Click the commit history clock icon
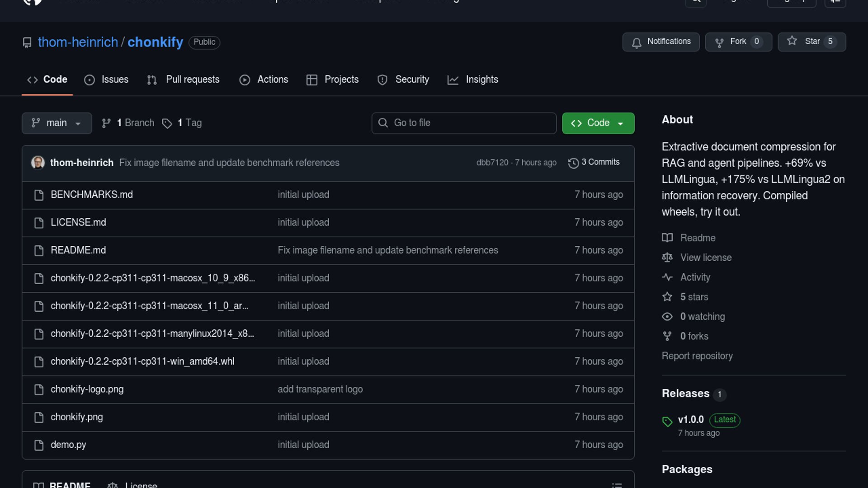This screenshot has width=868, height=488. pyautogui.click(x=573, y=163)
